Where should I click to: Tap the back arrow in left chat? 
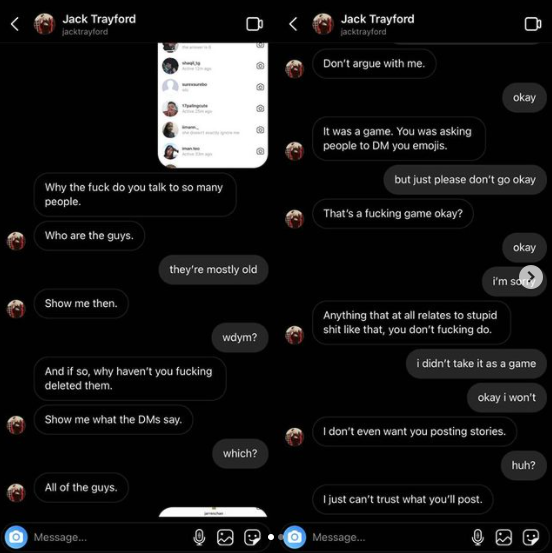pos(14,24)
